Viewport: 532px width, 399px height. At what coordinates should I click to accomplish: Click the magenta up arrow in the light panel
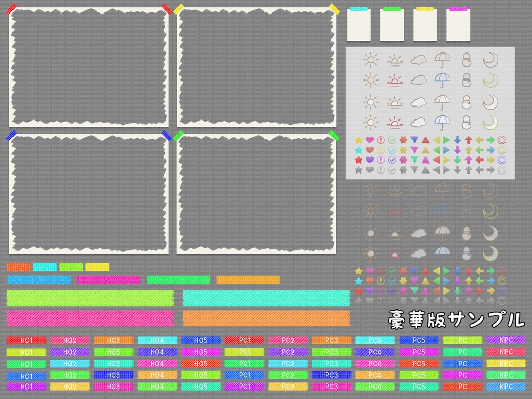tap(468, 159)
